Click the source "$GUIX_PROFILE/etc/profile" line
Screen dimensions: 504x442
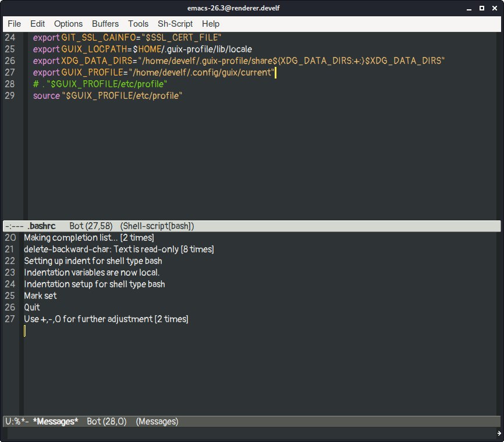(107, 95)
